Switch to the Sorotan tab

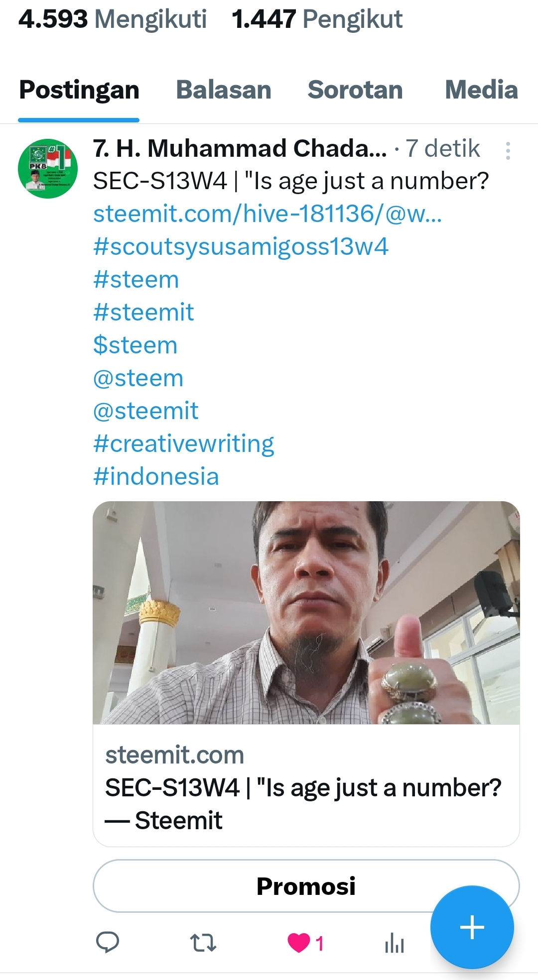[355, 90]
